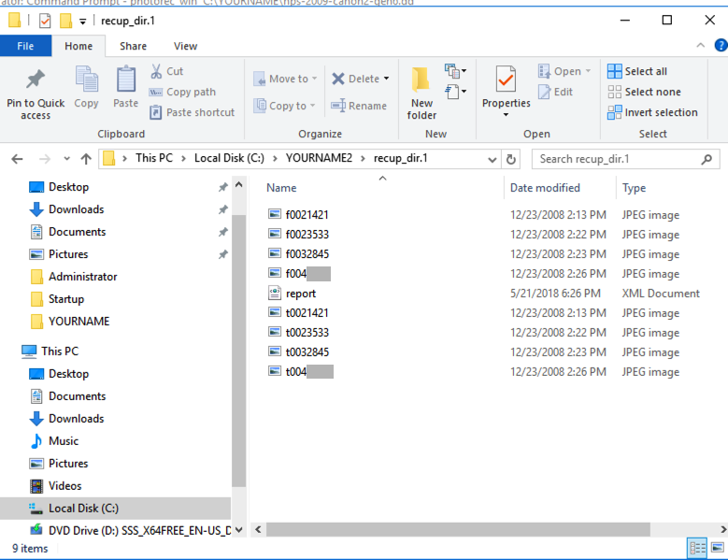Click This PC in breadcrumb
Image resolution: width=728 pixels, height=560 pixels.
click(154, 158)
